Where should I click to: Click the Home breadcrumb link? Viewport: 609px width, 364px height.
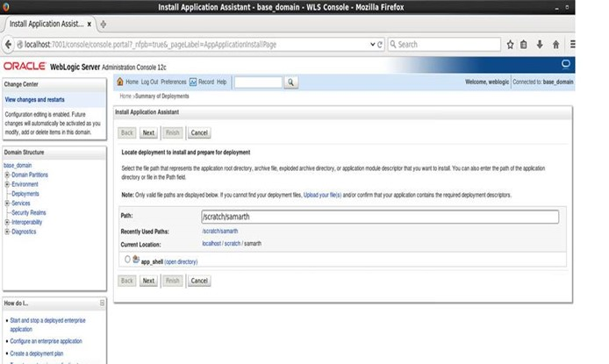click(125, 96)
